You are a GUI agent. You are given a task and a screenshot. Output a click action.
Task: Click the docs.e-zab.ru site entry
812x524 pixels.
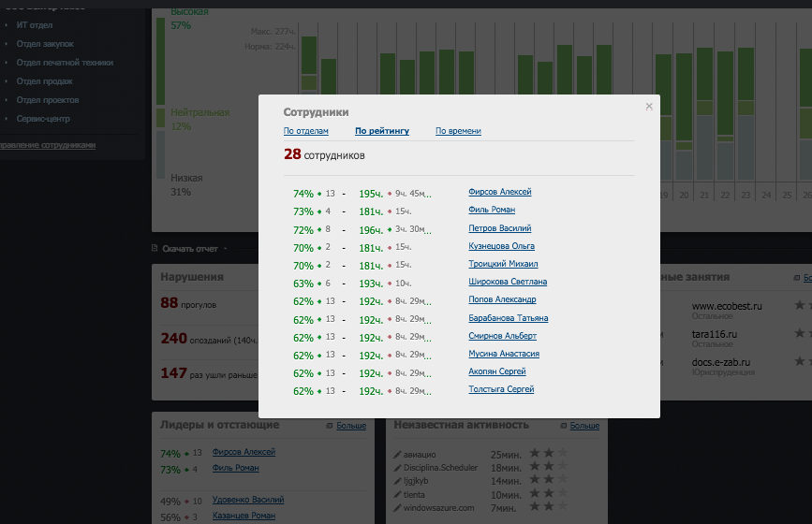[721, 362]
